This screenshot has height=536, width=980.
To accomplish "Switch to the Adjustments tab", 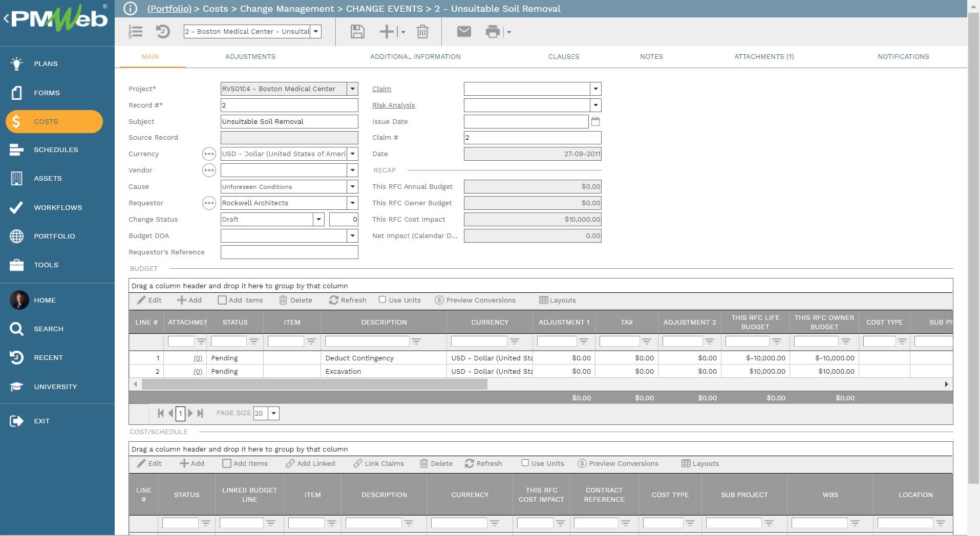I will tap(250, 56).
